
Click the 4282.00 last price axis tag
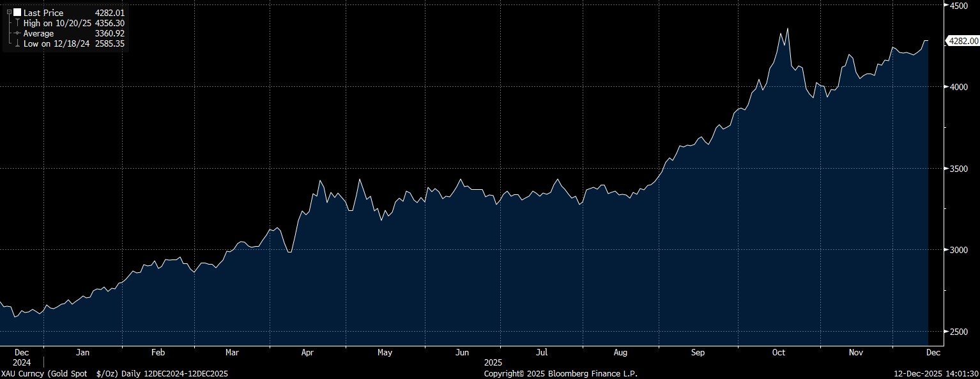pos(963,41)
